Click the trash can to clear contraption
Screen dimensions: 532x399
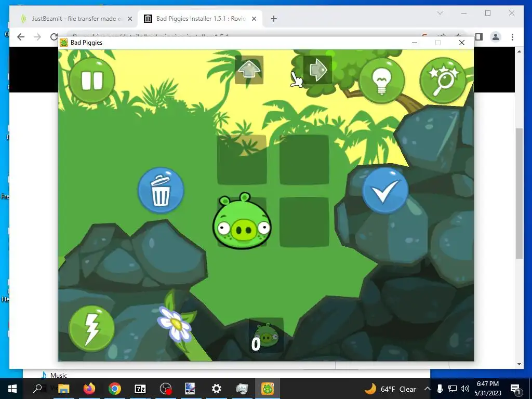(161, 190)
